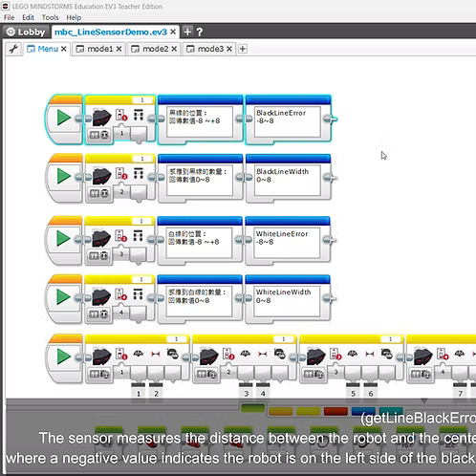Run the first program's start block
Viewport: 476px width, 476px height.
click(x=64, y=118)
